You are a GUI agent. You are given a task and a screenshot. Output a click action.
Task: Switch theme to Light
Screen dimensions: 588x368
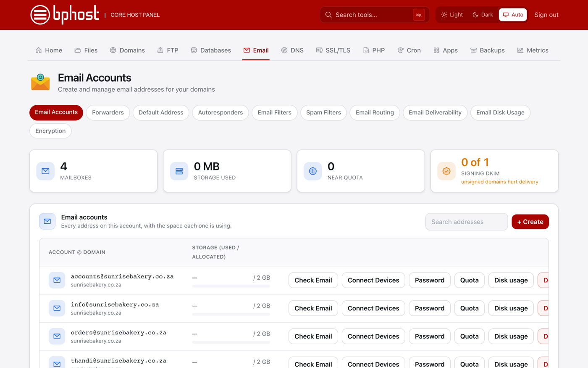tap(452, 15)
